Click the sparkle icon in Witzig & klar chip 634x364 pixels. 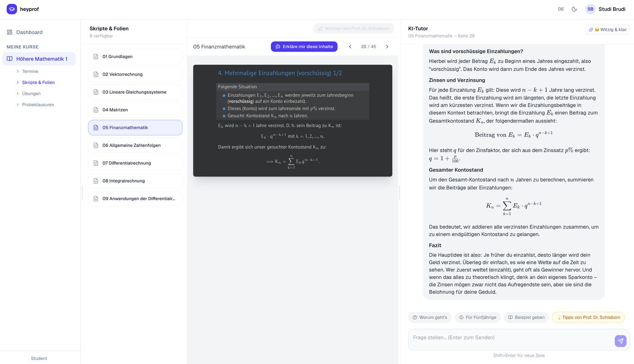pyautogui.click(x=590, y=29)
